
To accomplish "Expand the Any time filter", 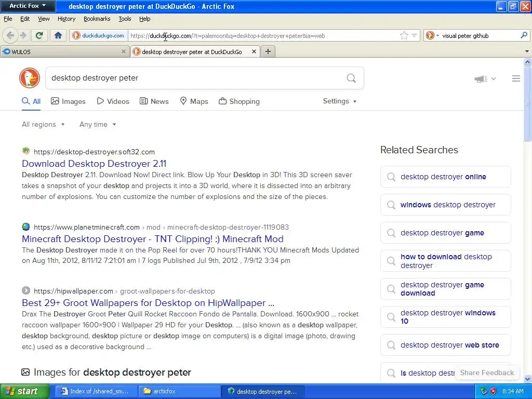I will point(98,124).
